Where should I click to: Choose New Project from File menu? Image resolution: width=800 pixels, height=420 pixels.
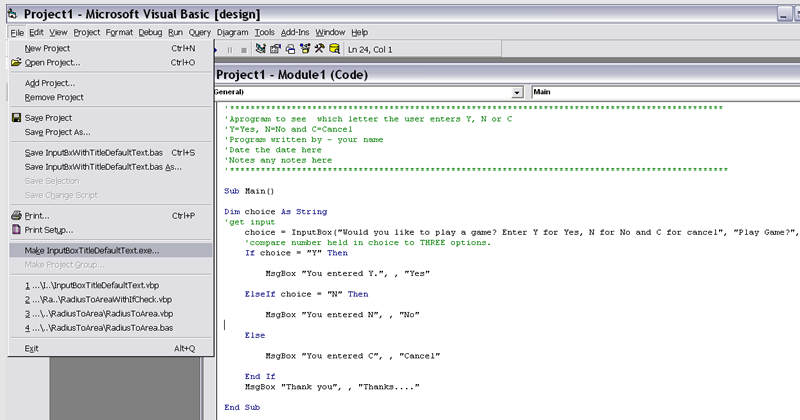point(46,48)
